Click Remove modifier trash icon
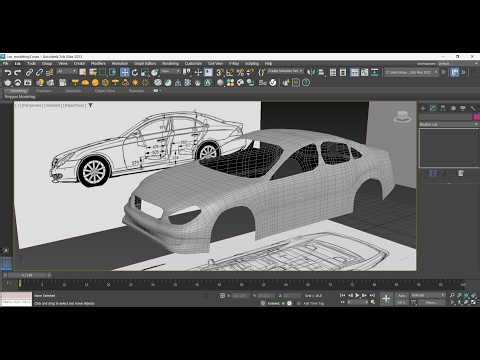This screenshot has height=360, width=480. pyautogui.click(x=461, y=173)
